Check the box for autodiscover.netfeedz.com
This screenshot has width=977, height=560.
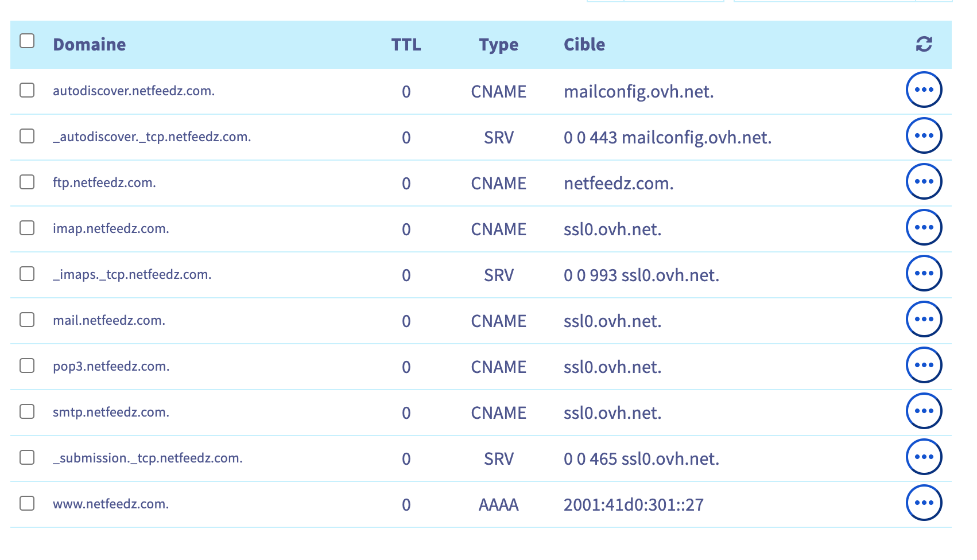pos(27,90)
